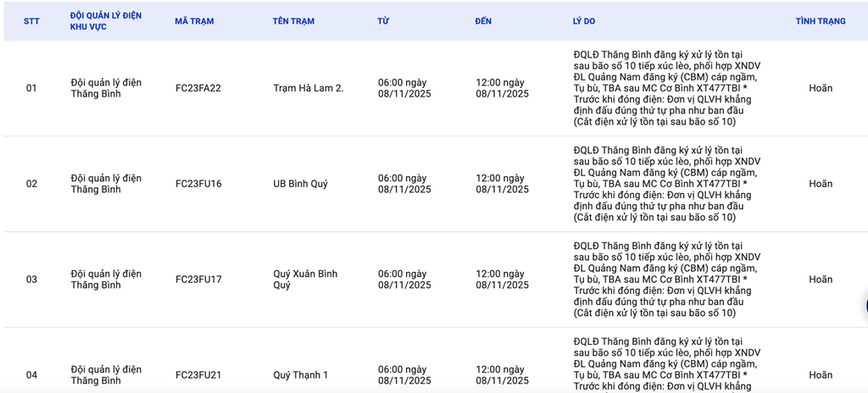The height and width of the screenshot is (393, 868).
Task: Select station code FC23FU17
Action: 198,280
